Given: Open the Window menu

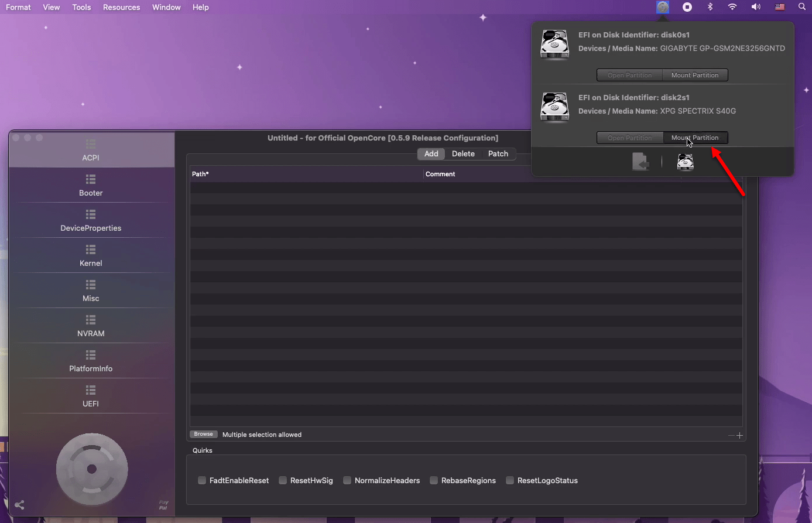Looking at the screenshot, I should point(166,7).
